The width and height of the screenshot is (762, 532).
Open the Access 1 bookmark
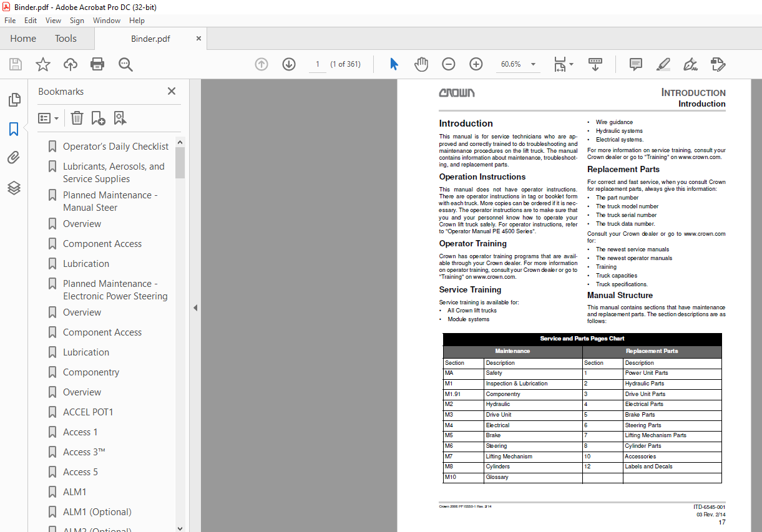(81, 432)
